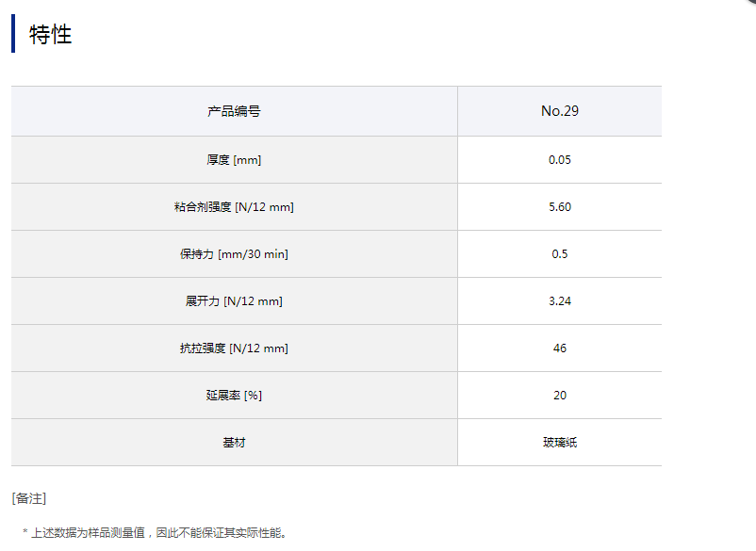The width and height of the screenshot is (756, 551).
Task: Click the blue vertical bar beside 特性
Action: (x=13, y=34)
